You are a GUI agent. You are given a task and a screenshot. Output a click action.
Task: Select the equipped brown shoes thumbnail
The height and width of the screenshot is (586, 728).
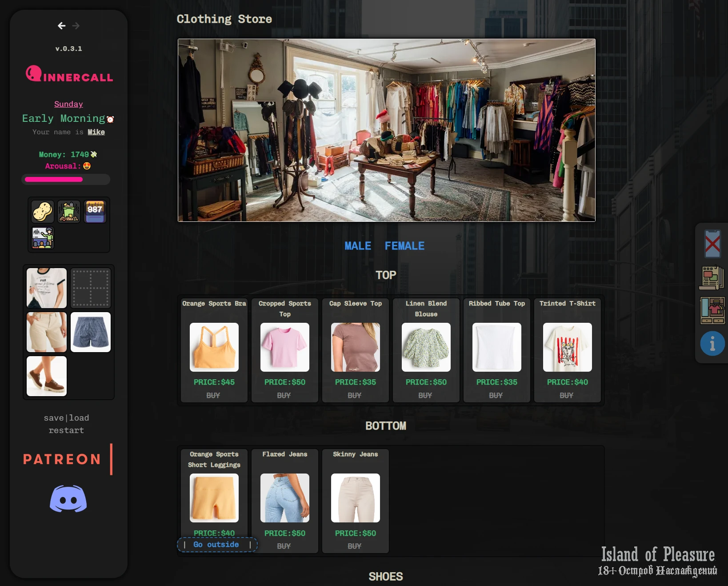[x=47, y=376]
